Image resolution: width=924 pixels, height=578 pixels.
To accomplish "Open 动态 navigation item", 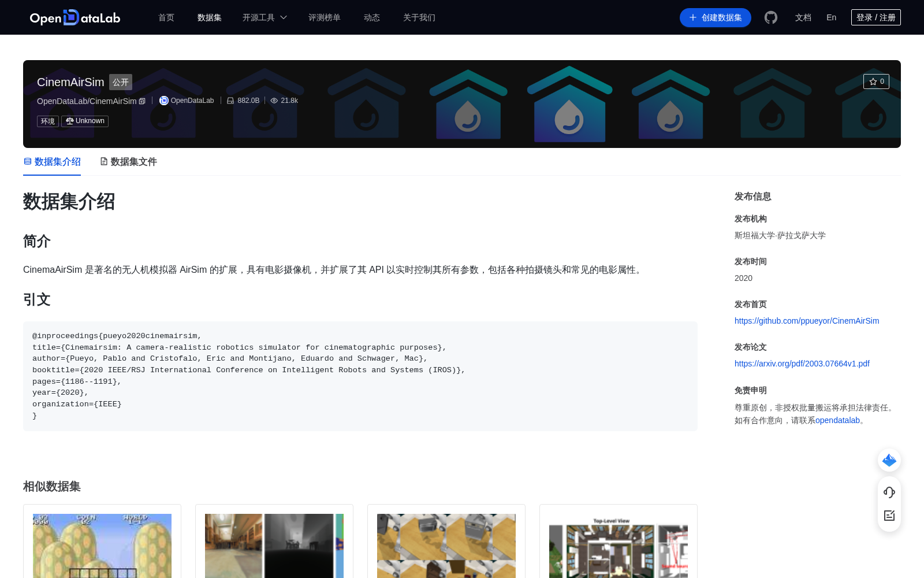I will (372, 17).
